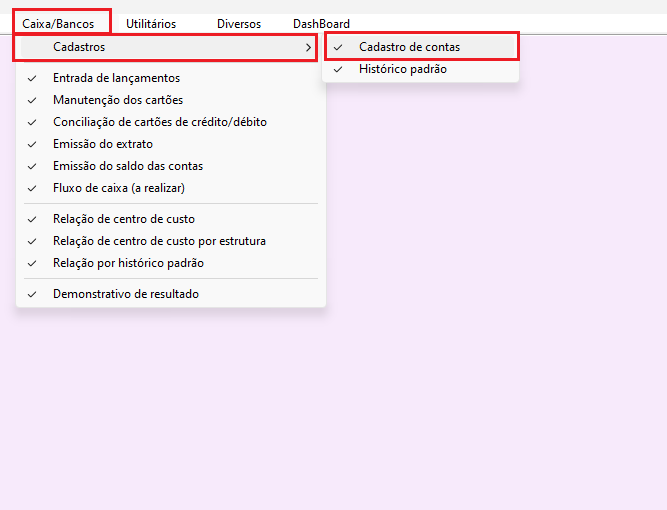This screenshot has height=510, width=667.
Task: Open the Caixa/Bancos menu
Action: [x=57, y=23]
